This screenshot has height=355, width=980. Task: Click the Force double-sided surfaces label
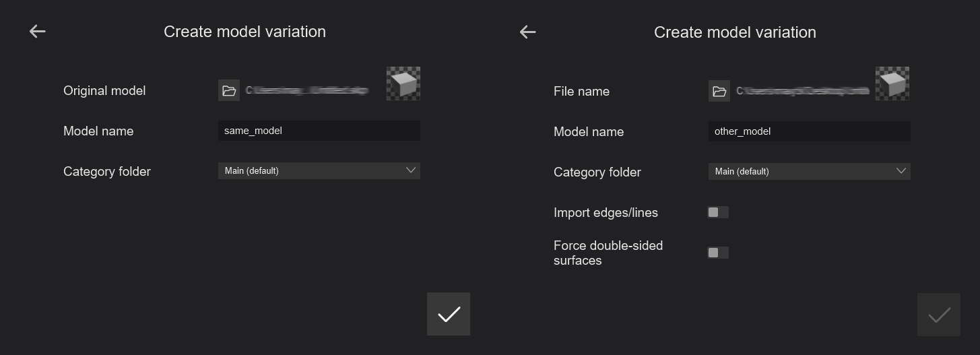(608, 253)
